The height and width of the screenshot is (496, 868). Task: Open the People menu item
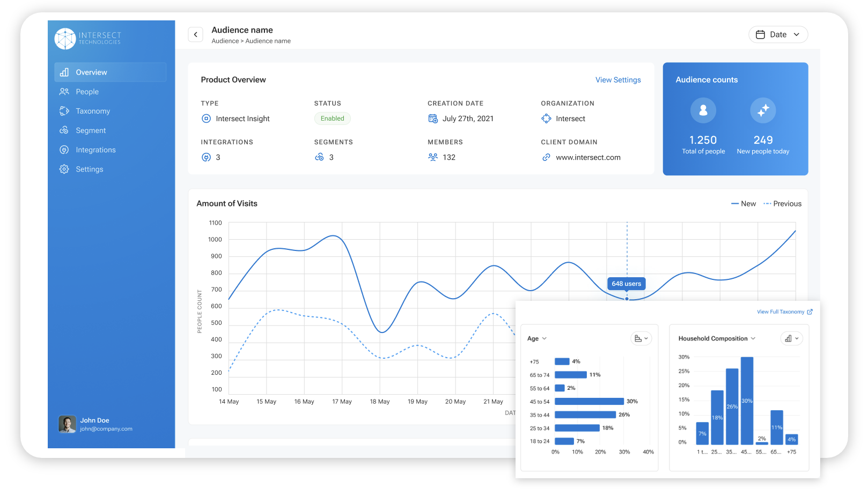(111, 92)
